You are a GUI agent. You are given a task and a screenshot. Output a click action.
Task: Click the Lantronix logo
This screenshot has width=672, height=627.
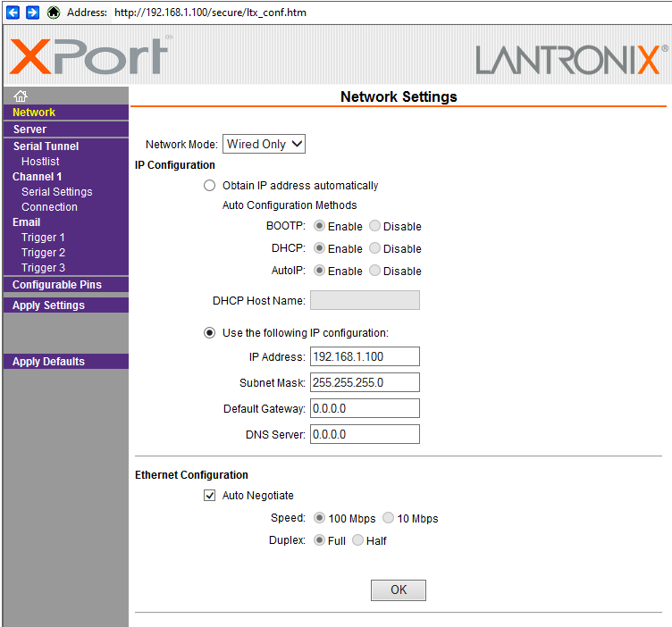pyautogui.click(x=571, y=59)
